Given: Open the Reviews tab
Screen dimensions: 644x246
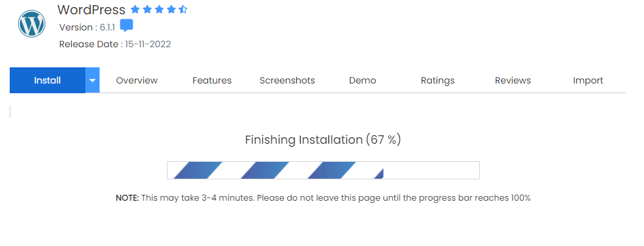Looking at the screenshot, I should (513, 80).
